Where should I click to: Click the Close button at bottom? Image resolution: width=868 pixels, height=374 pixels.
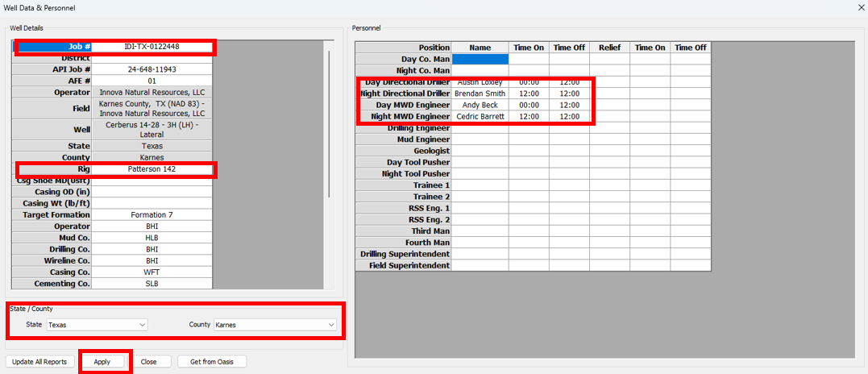coord(148,362)
